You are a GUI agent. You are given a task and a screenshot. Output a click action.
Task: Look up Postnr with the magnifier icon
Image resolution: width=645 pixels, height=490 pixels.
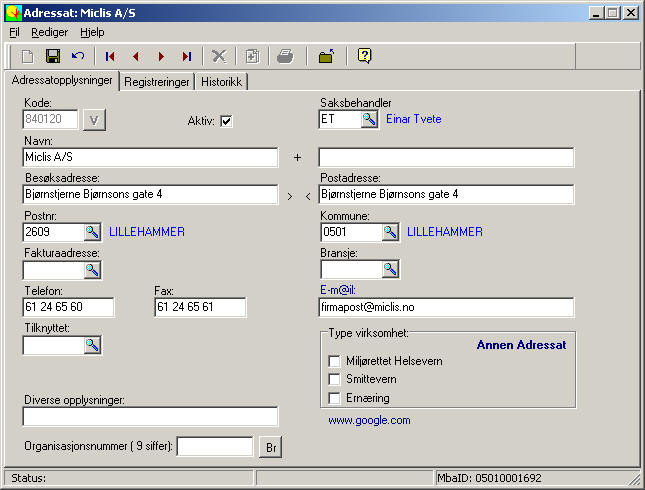93,232
